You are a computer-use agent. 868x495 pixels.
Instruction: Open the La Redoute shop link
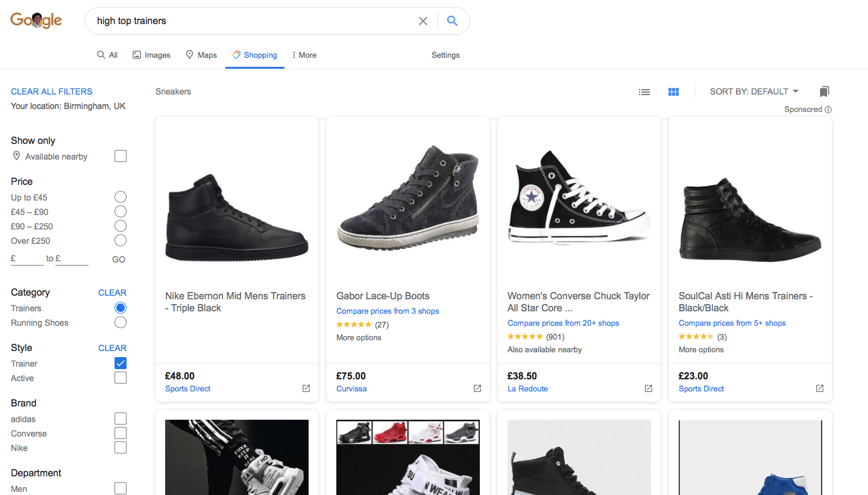click(x=527, y=389)
